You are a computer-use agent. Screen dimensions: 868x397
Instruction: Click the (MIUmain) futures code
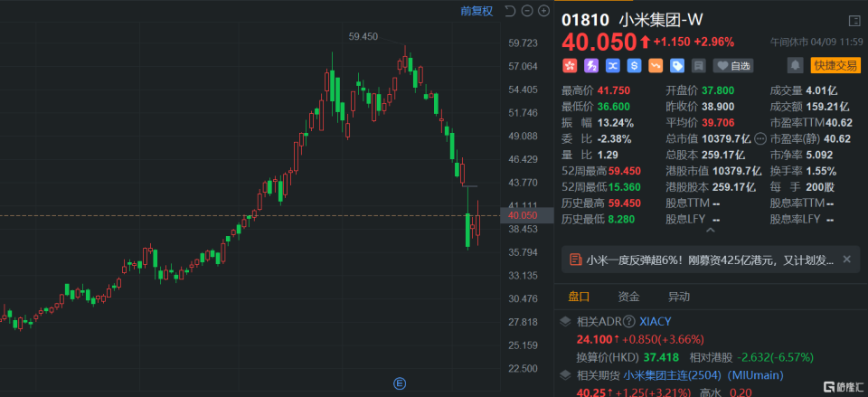[756, 375]
